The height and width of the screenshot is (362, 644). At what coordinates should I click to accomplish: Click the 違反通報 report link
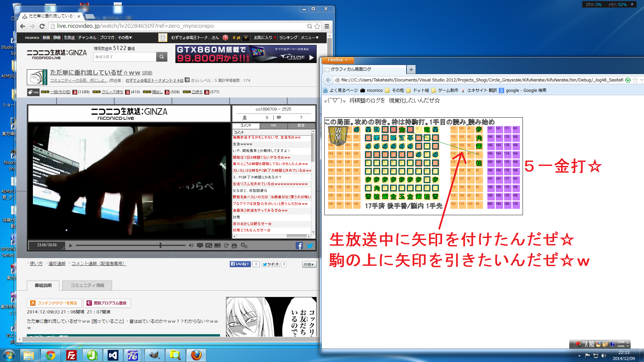click(x=57, y=264)
